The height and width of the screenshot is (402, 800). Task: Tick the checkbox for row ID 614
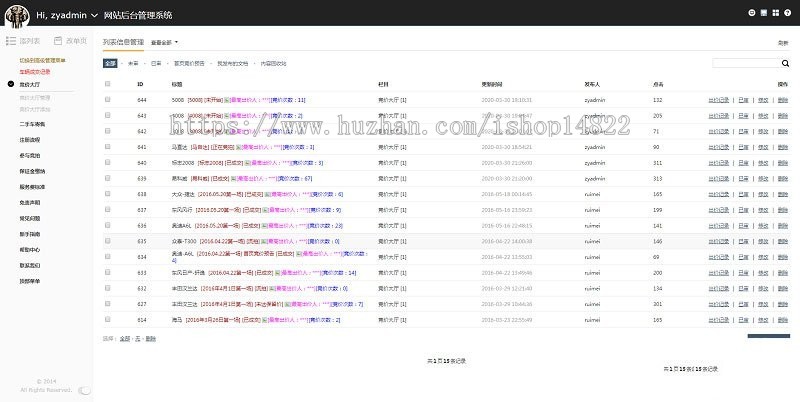click(x=107, y=319)
